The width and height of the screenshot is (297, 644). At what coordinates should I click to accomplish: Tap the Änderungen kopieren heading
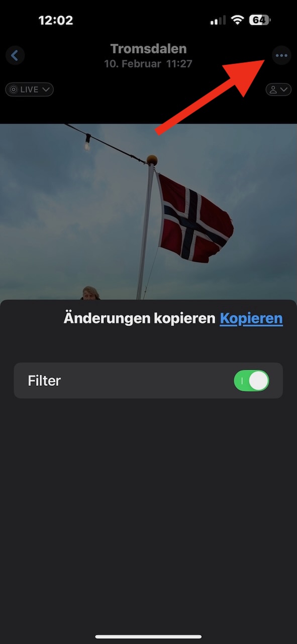tap(140, 318)
